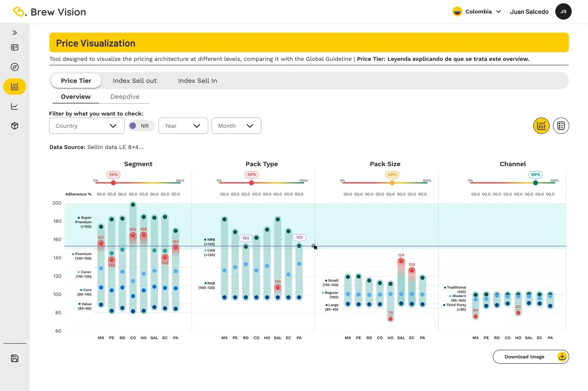Switch to table list view icon
Viewport: 588px width, 391px height.
pyautogui.click(x=561, y=126)
